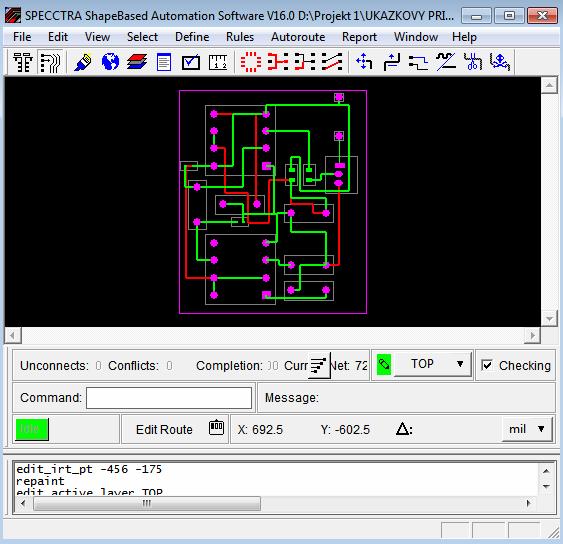Click the output log scroll up arrow
The image size is (563, 544).
(x=546, y=471)
